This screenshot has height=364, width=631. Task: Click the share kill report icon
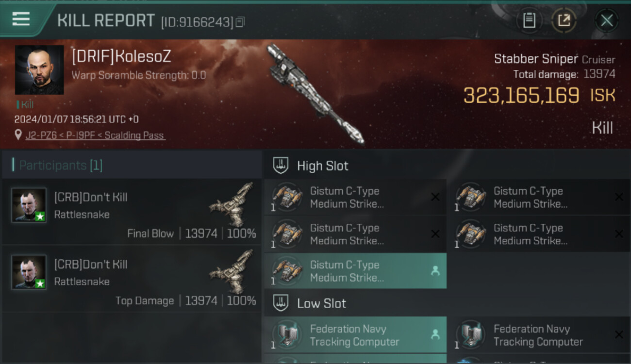[564, 20]
